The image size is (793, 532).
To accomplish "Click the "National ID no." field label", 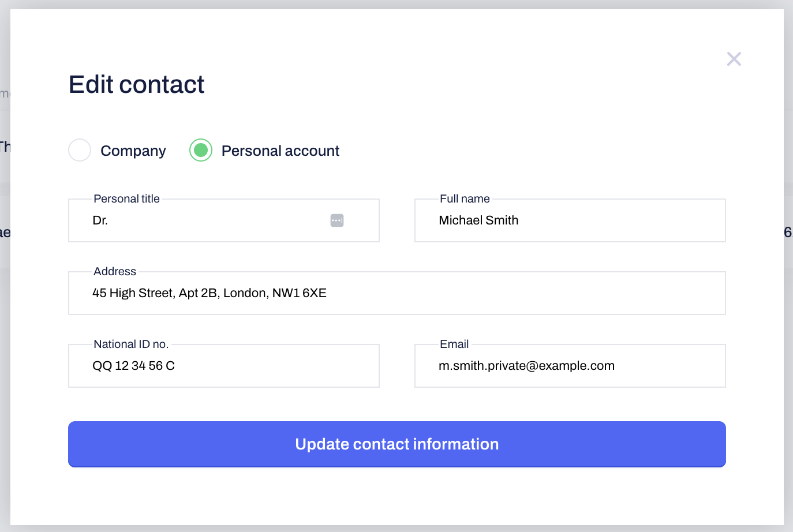I will (x=131, y=344).
